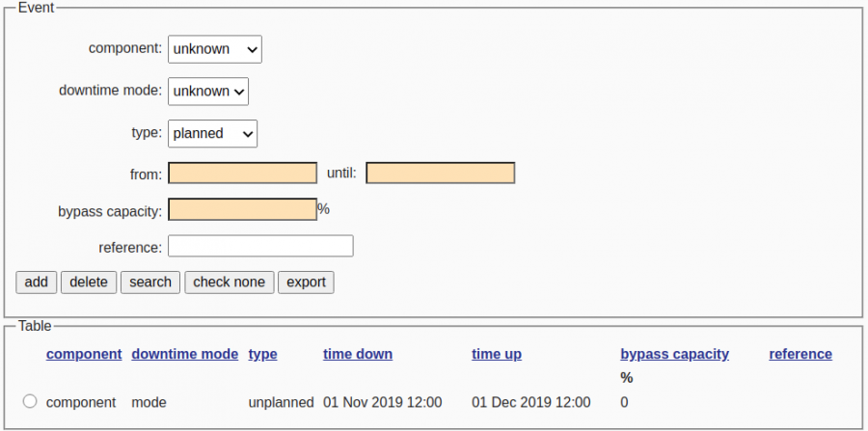The height and width of the screenshot is (431, 868).
Task: Sort by reference column header
Action: point(800,354)
